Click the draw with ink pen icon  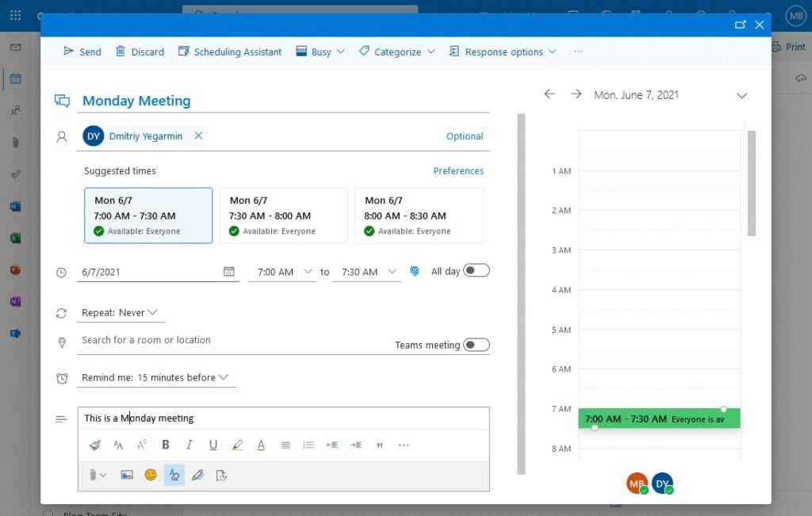point(198,475)
